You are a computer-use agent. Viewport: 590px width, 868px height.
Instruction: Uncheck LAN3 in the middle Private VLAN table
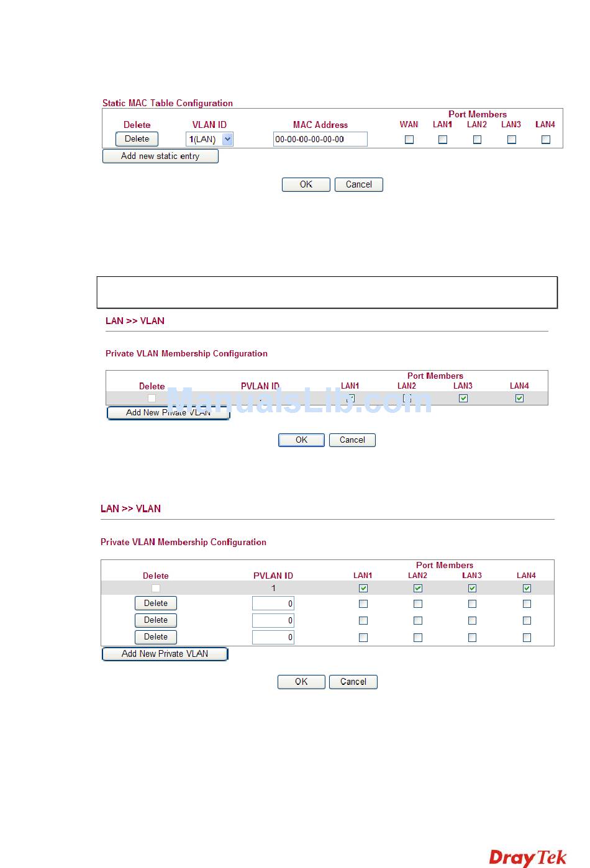[463, 399]
